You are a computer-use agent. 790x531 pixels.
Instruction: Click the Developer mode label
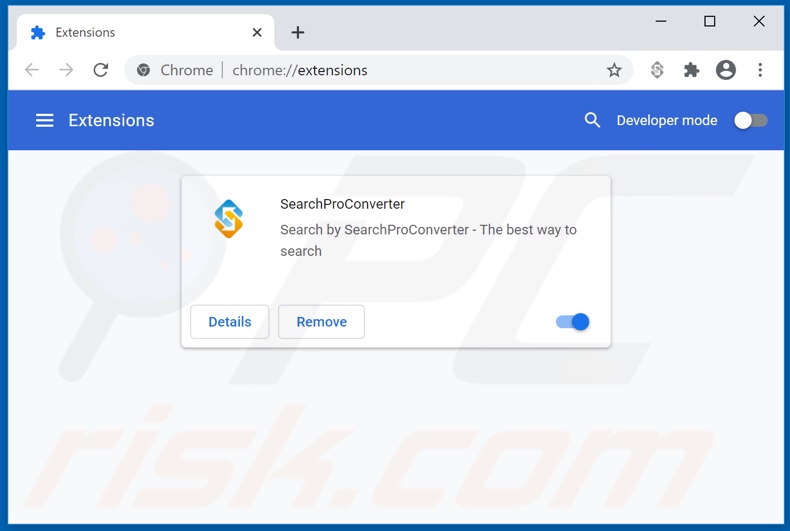(x=667, y=120)
